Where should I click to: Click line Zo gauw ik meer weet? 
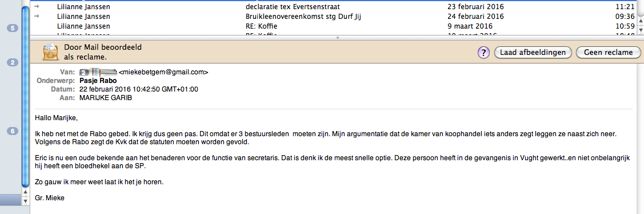99,182
